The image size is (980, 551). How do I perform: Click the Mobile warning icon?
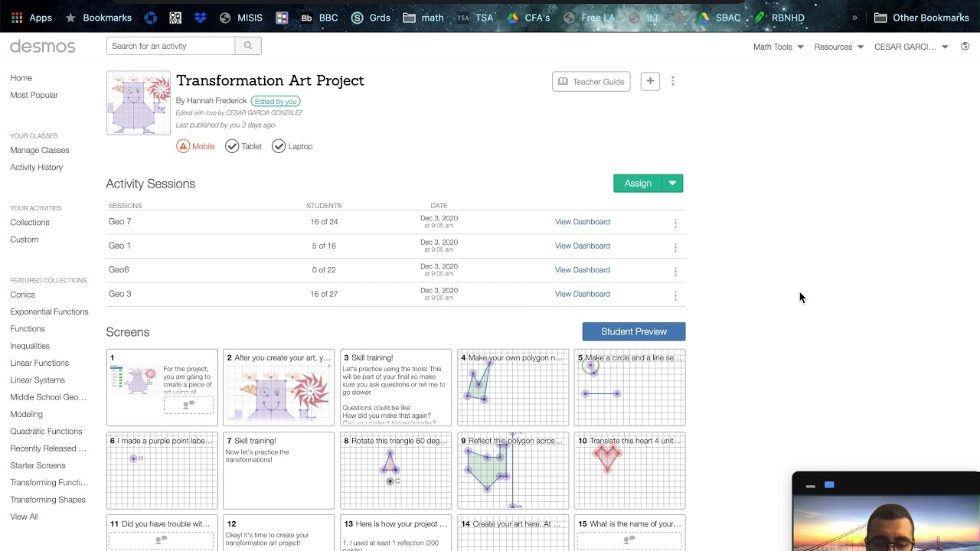tap(183, 146)
